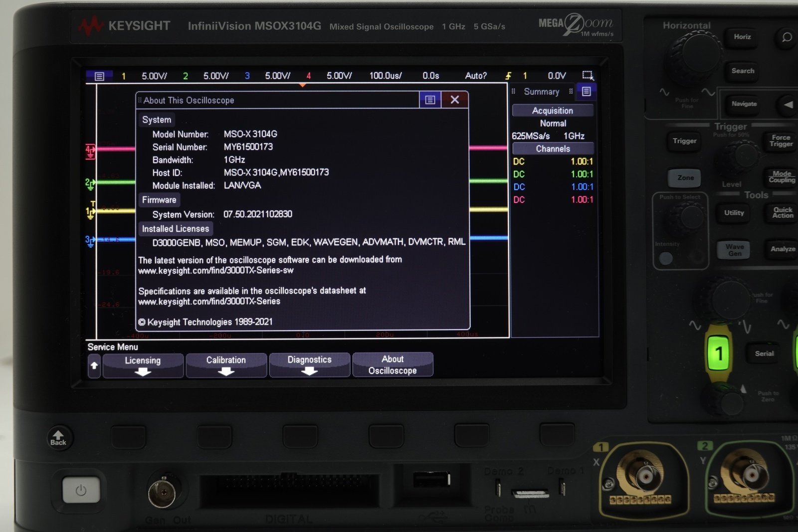Screen dimensions: 798x532
Task: Click the www.keysight.com/find/3000TX-Series datasheet link
Action: (x=209, y=302)
